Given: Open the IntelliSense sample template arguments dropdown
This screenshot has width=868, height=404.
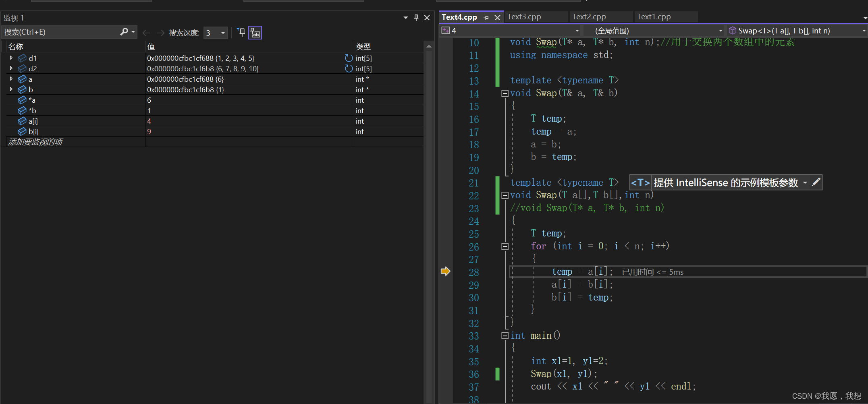Looking at the screenshot, I should pos(805,182).
